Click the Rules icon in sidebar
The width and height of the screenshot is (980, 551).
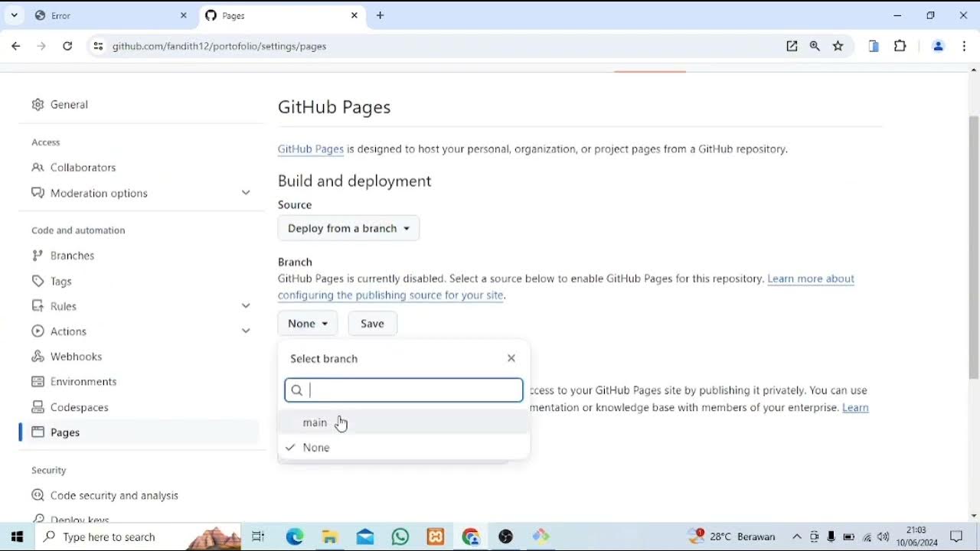click(38, 306)
